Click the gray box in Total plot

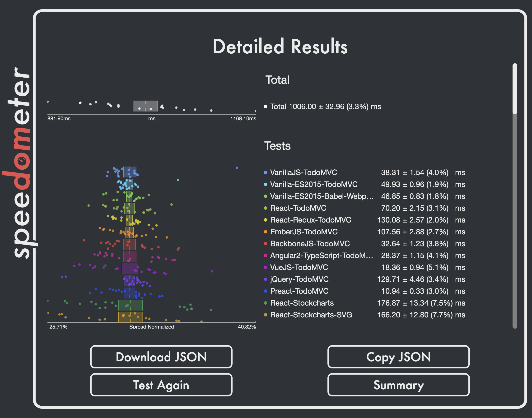(x=146, y=106)
